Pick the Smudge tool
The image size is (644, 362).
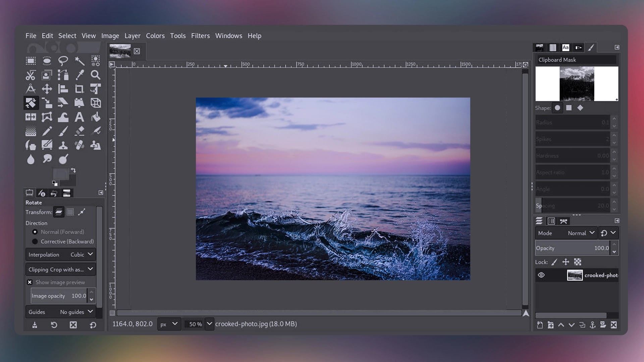(47, 159)
